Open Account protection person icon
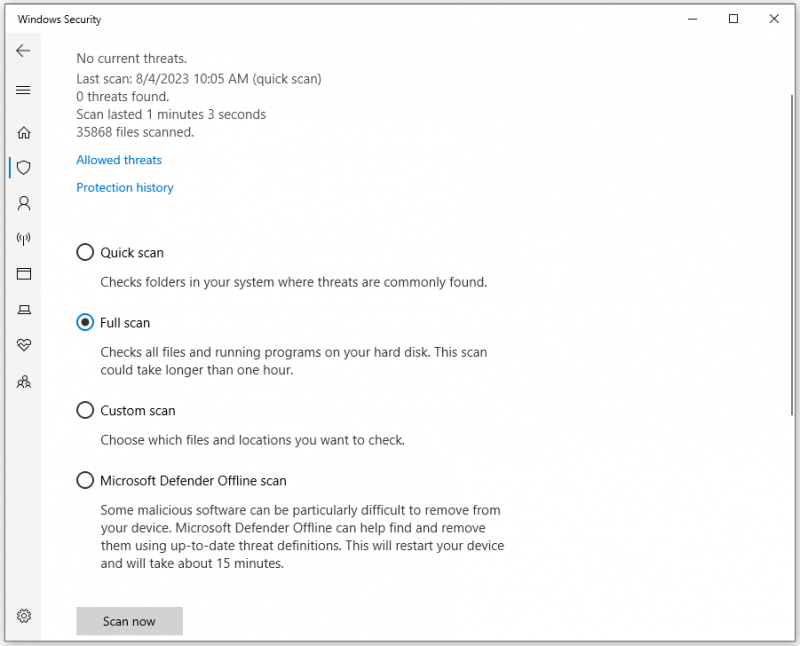800x646 pixels. [x=24, y=204]
